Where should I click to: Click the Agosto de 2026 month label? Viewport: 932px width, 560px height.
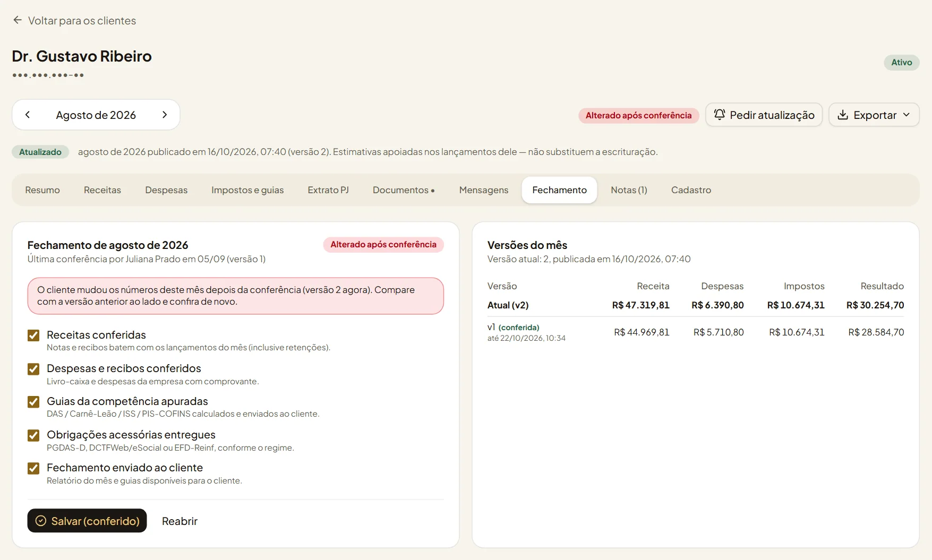click(x=96, y=115)
